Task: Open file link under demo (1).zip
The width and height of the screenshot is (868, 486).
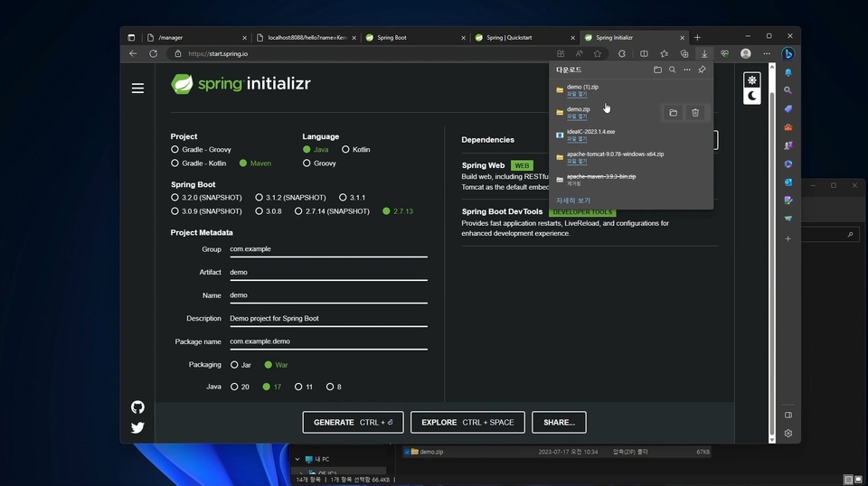Action: [577, 94]
